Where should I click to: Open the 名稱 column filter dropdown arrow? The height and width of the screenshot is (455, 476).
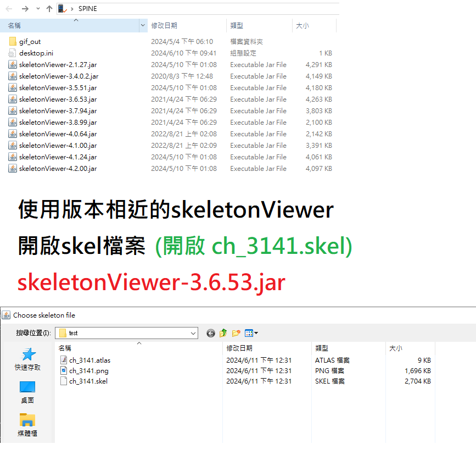coord(143,25)
